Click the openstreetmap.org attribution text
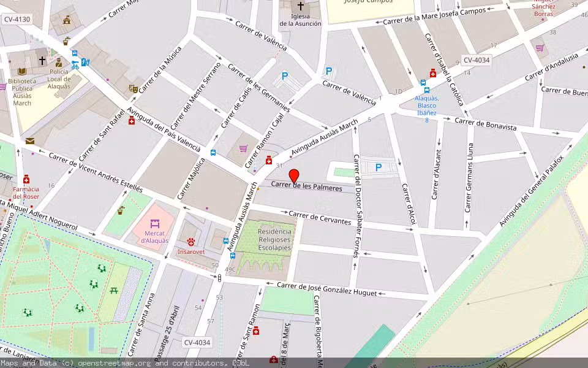This screenshot has width=588, height=368. coord(110,362)
